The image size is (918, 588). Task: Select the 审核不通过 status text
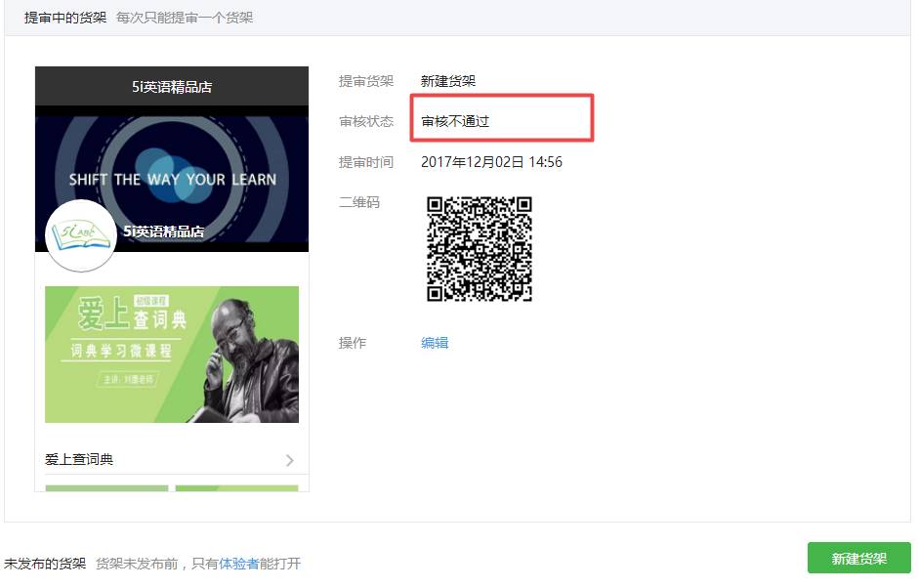[x=455, y=121]
